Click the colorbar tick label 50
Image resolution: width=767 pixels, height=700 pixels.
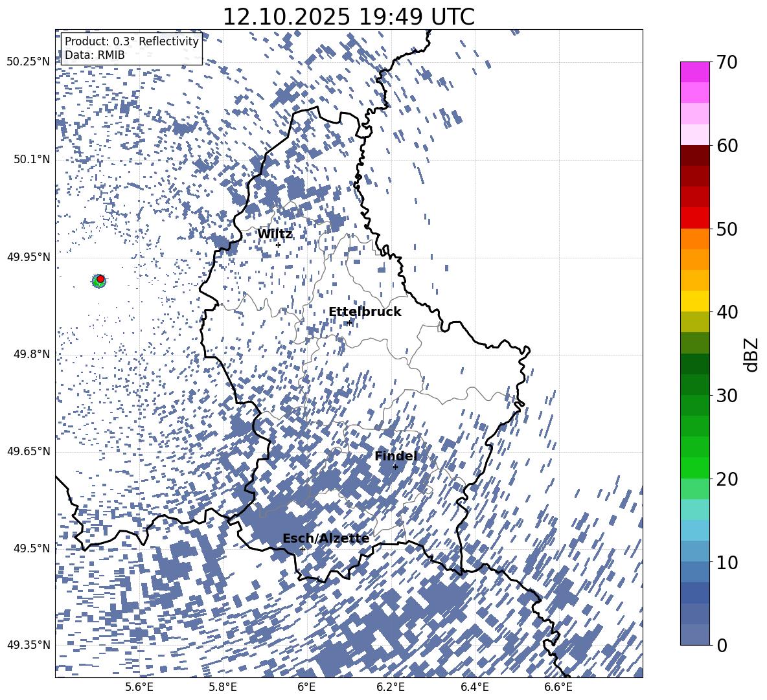click(727, 229)
